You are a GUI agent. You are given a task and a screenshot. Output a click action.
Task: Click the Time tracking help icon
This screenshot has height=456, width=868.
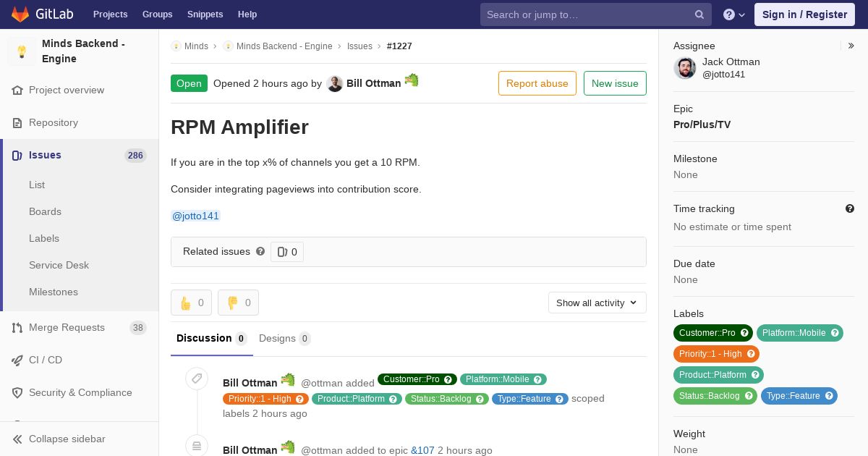(x=850, y=208)
